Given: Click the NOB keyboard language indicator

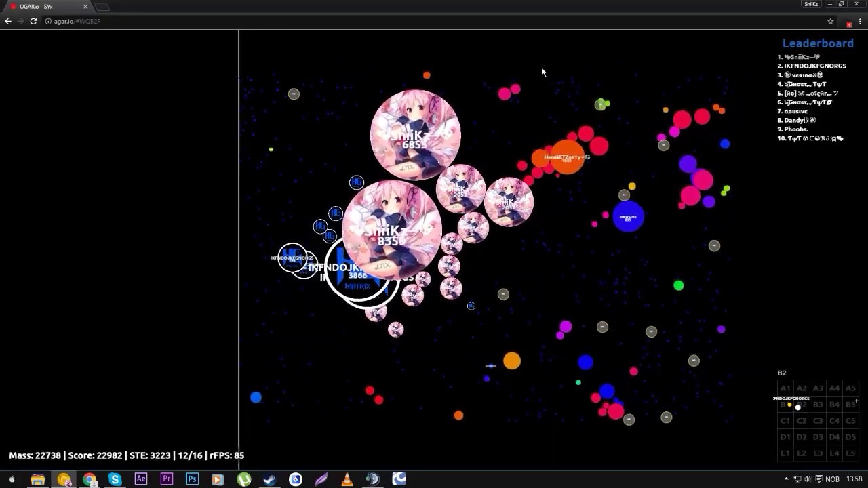Looking at the screenshot, I should (832, 479).
